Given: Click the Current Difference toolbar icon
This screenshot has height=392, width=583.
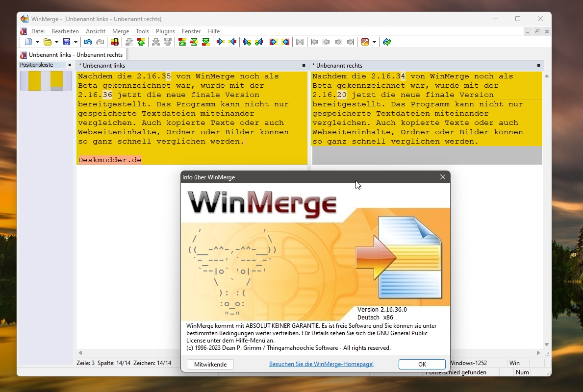Looking at the screenshot, I should pos(194,42).
